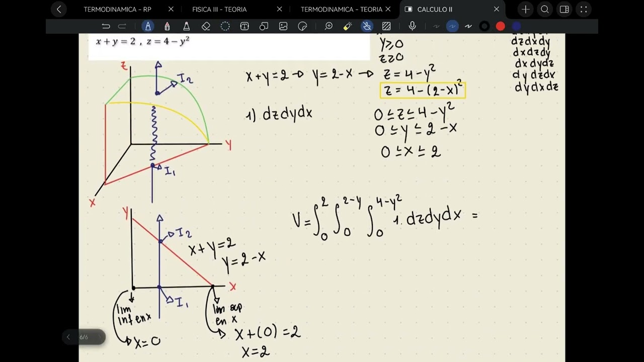Choose the thinnest stroke width

[436, 26]
